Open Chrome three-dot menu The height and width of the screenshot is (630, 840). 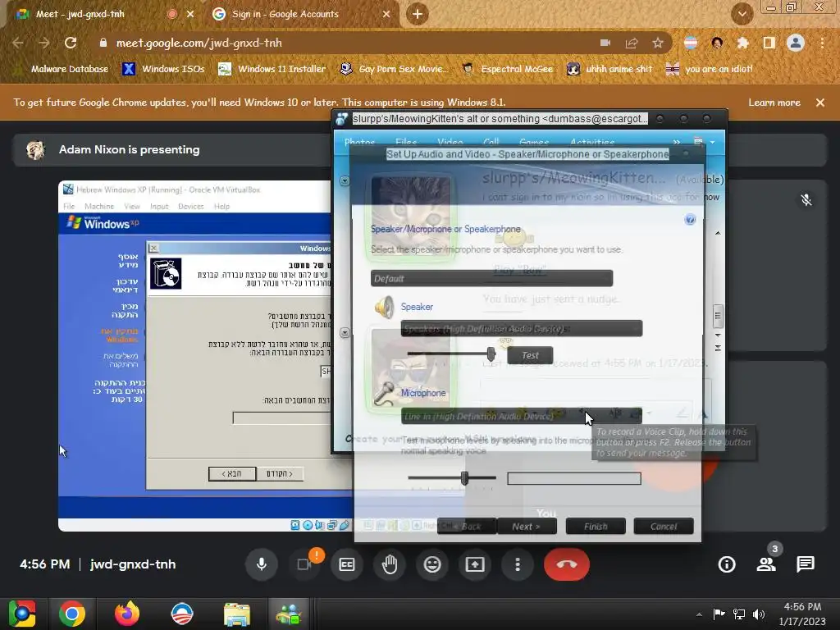tap(822, 43)
